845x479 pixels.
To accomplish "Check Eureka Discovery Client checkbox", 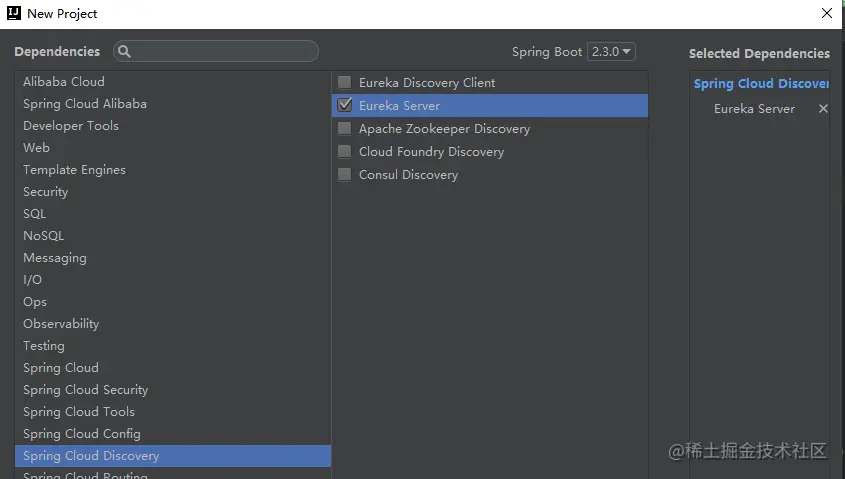I will (344, 82).
